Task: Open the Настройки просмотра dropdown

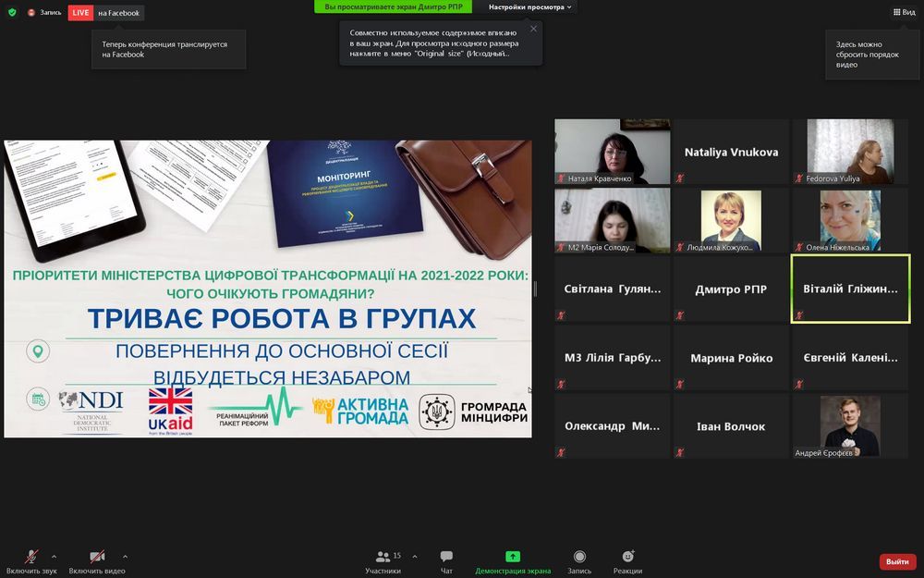Action: pos(530,7)
